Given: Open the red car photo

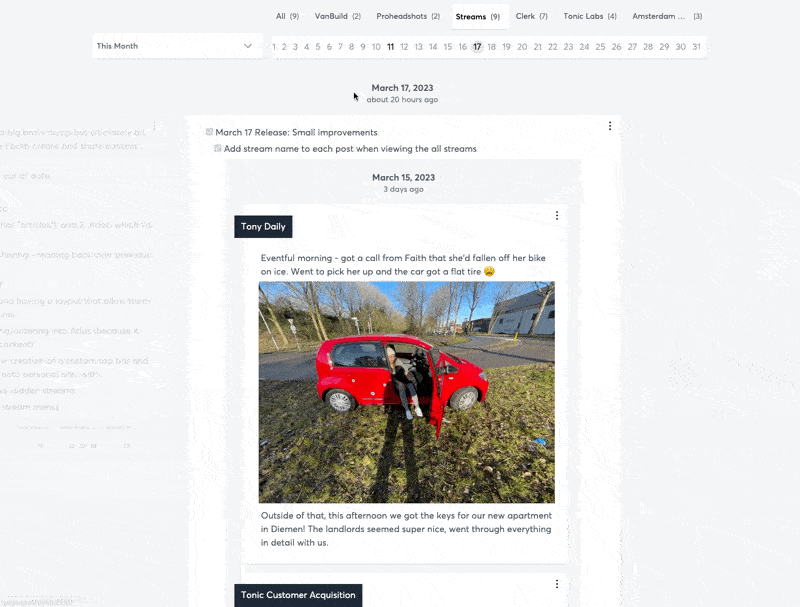Looking at the screenshot, I should pyautogui.click(x=407, y=392).
